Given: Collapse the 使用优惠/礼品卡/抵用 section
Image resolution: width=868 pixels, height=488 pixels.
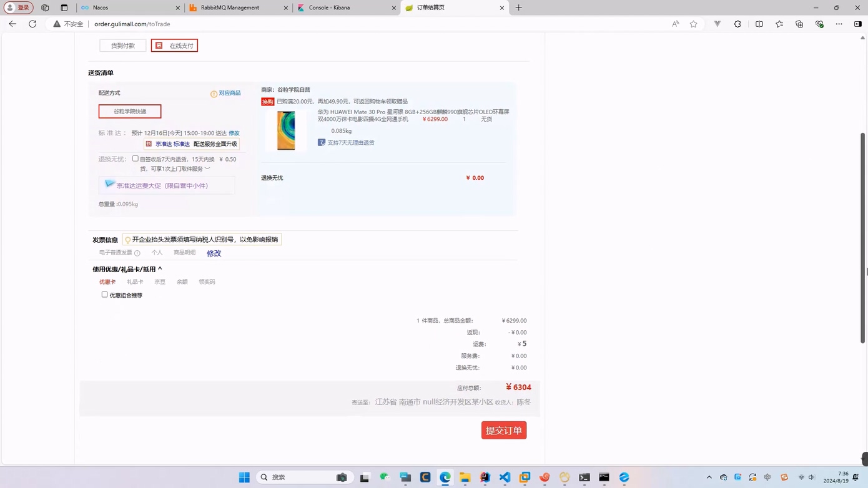Looking at the screenshot, I should click(160, 269).
